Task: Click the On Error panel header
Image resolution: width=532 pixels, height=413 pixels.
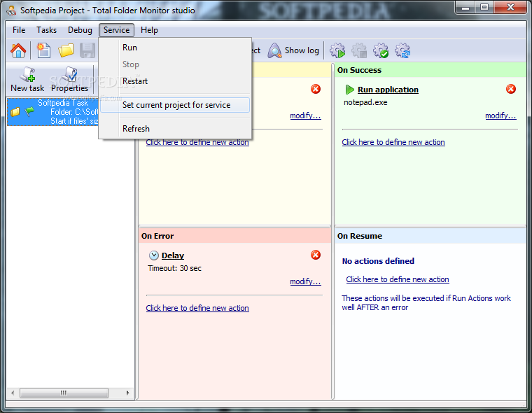Action: click(234, 236)
